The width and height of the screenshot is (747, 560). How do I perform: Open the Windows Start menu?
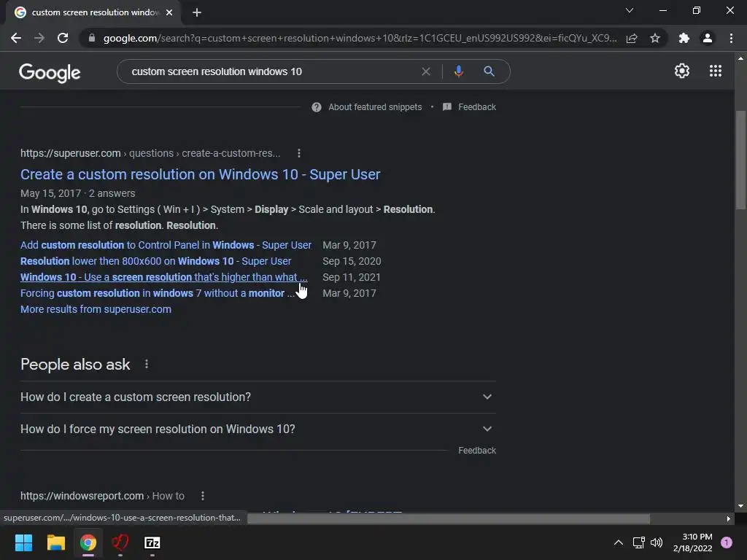click(23, 542)
